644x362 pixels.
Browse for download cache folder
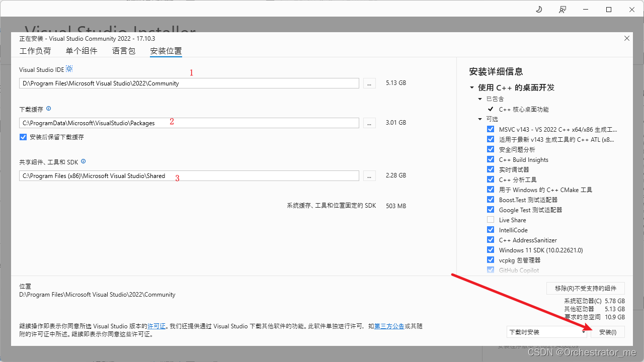tap(369, 123)
